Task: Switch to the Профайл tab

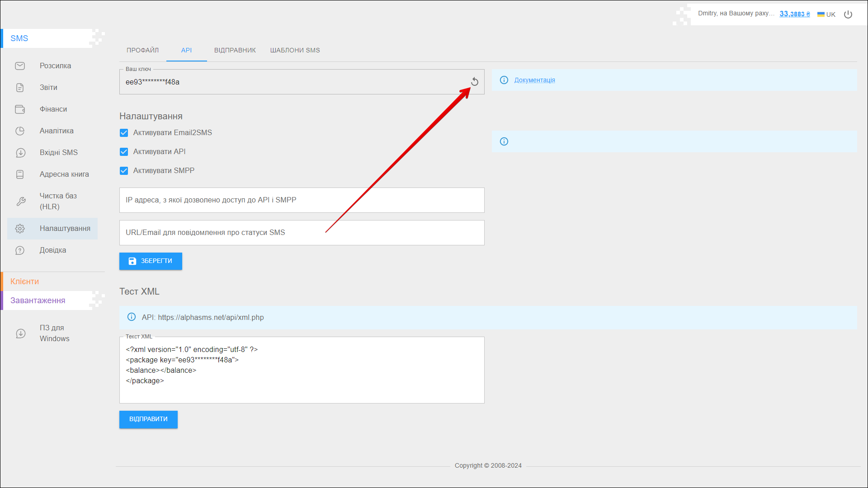Action: (142, 50)
